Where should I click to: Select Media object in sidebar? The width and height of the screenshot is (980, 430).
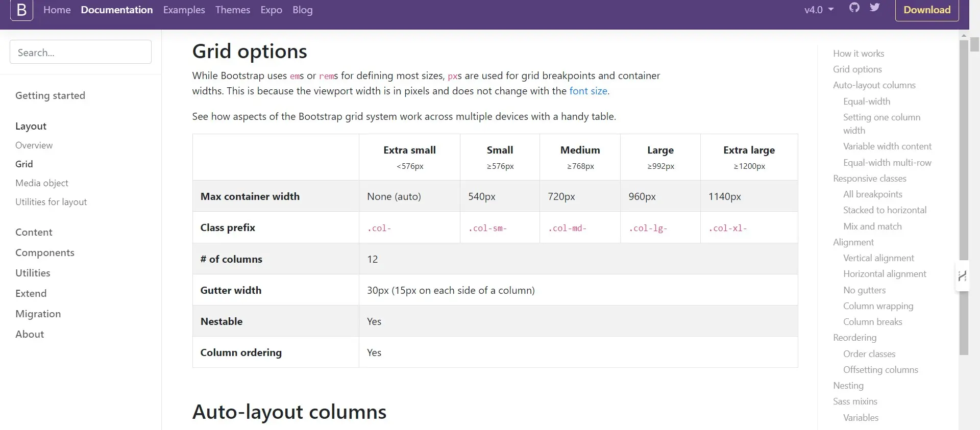pos(42,183)
